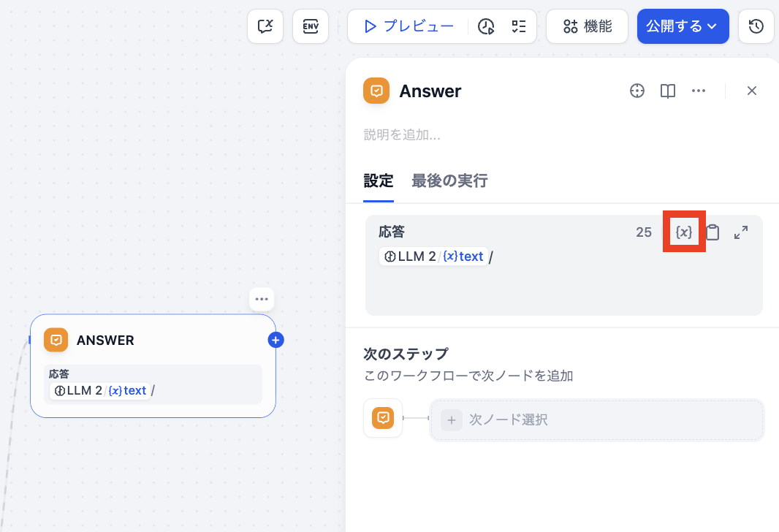Open the conversation variables icon

(x=265, y=26)
